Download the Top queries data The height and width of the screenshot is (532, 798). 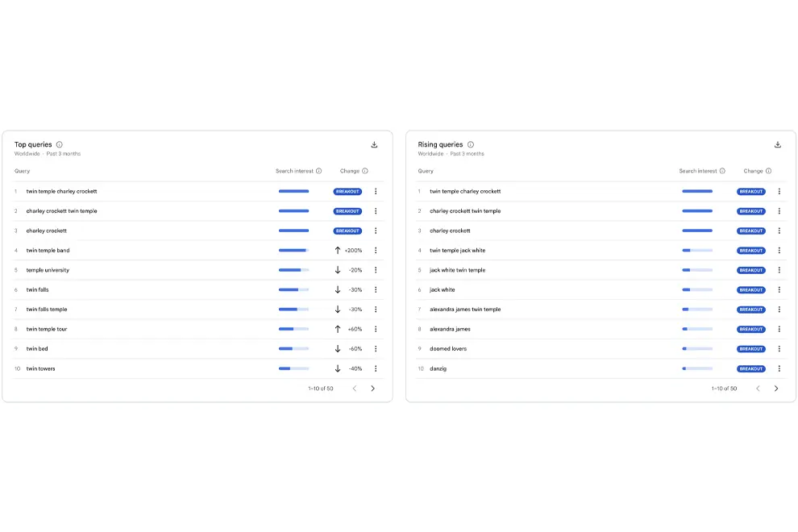[x=374, y=144]
